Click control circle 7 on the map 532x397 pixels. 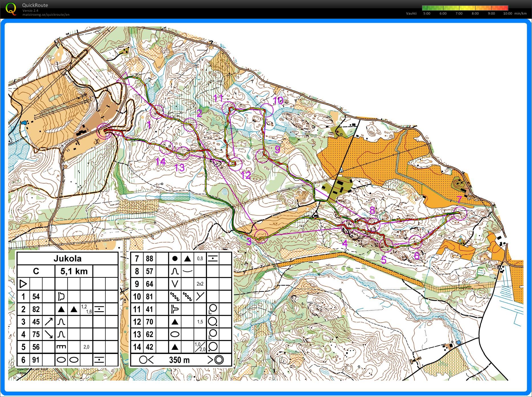(x=460, y=213)
